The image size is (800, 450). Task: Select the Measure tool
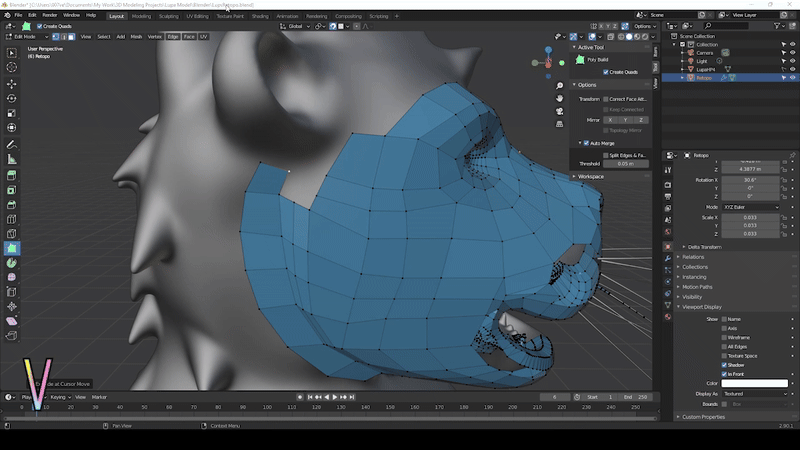click(x=12, y=160)
